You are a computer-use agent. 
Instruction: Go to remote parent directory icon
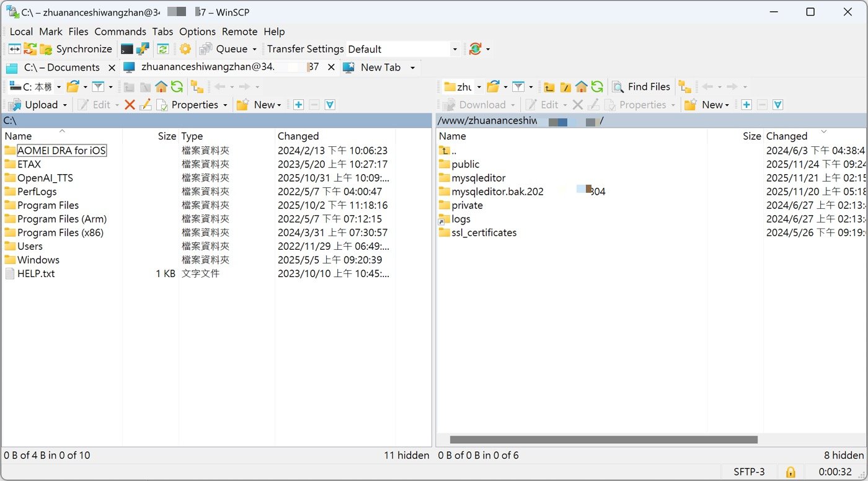coord(549,87)
